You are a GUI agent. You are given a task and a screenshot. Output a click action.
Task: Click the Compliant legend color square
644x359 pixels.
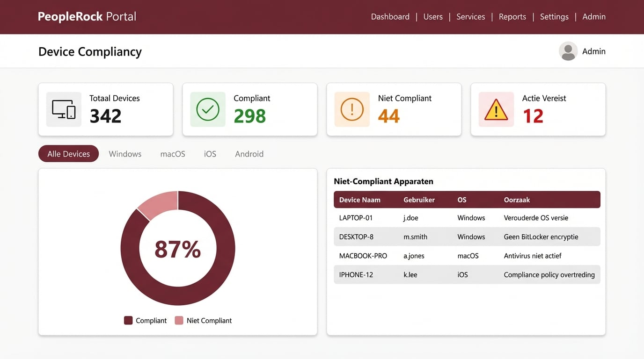128,320
